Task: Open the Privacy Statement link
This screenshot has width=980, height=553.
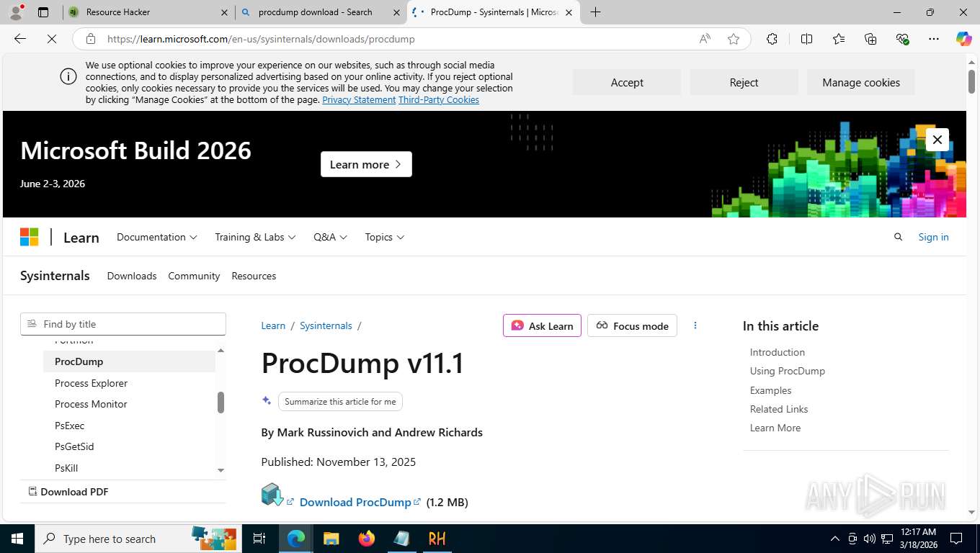Action: pos(359,100)
